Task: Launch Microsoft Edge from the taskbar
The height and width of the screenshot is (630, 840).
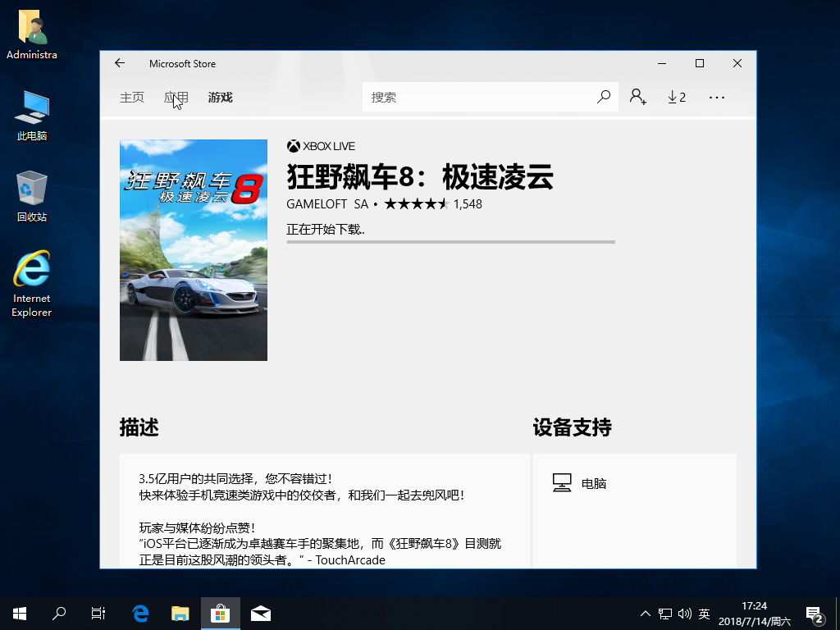Action: coord(140,614)
